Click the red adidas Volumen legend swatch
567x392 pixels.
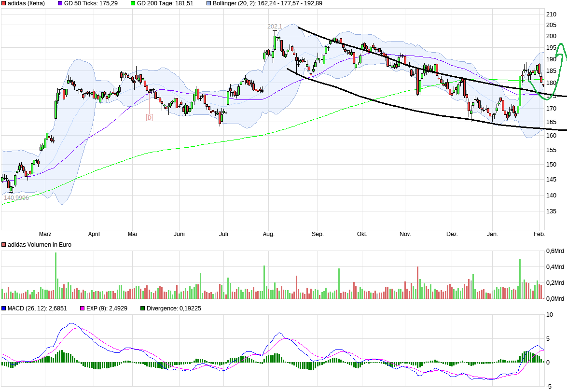[x=4, y=245]
